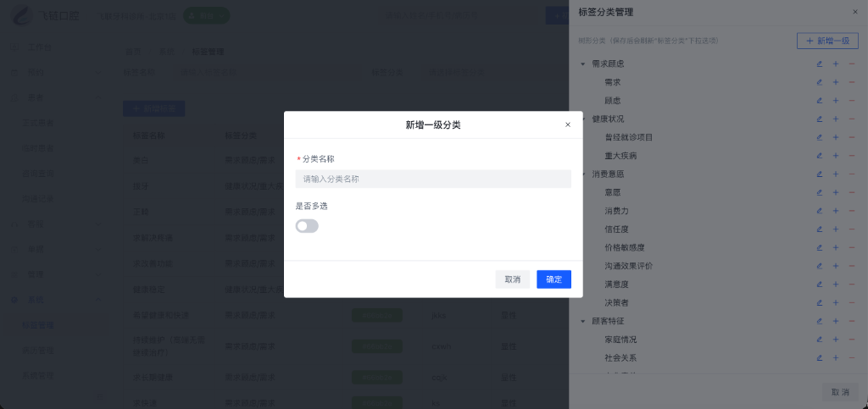868x409 pixels.
Task: Select the 价格敏感度 tree row
Action: pyautogui.click(x=625, y=247)
